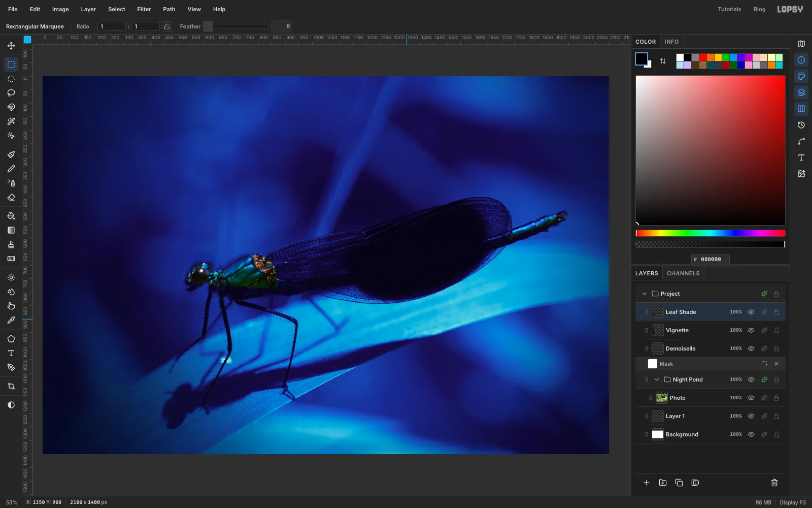Pick the Gradient tool
The height and width of the screenshot is (508, 812).
(x=11, y=230)
